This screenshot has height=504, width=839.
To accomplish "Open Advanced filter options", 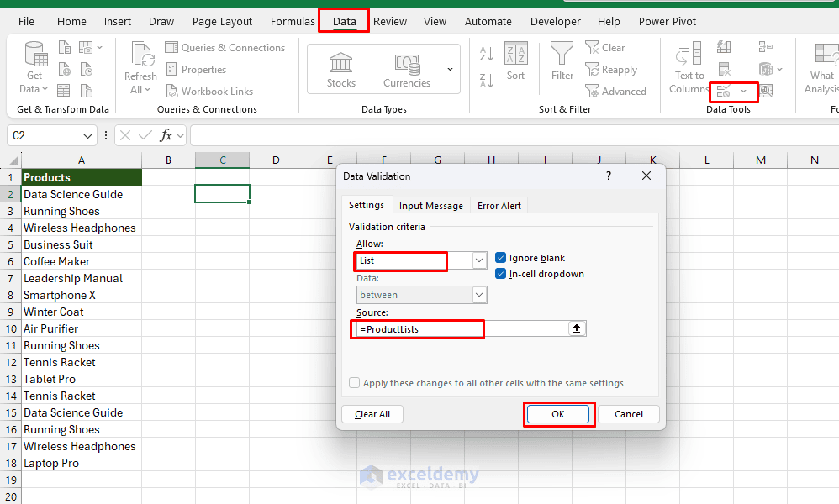I will click(x=615, y=92).
